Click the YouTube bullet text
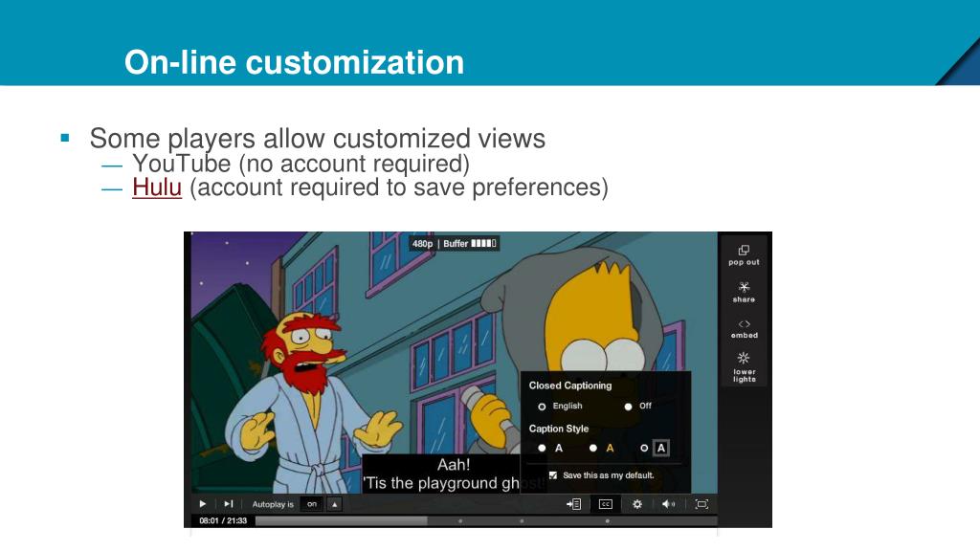This screenshot has height=551, width=980. (301, 164)
